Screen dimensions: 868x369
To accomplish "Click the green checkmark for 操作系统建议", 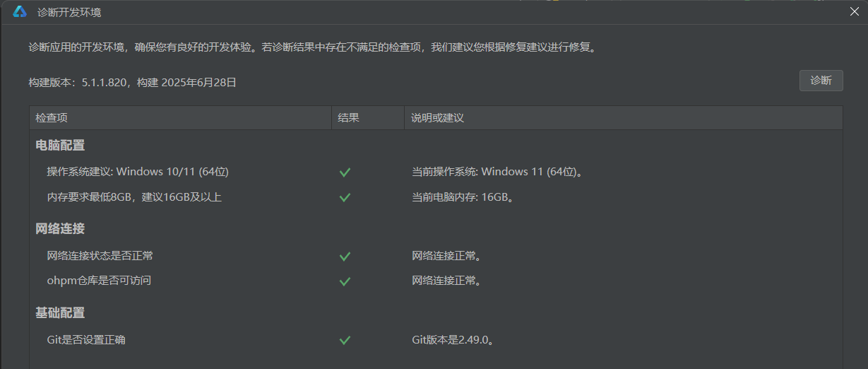I will point(345,172).
